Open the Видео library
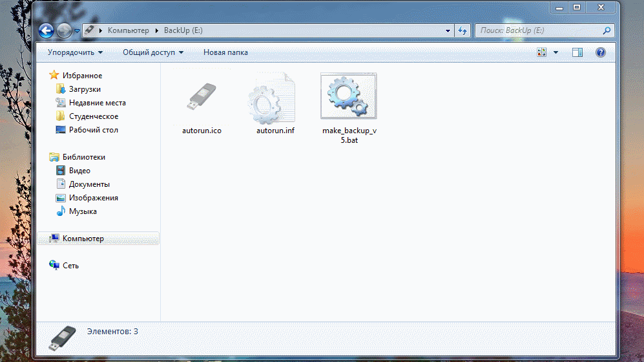The height and width of the screenshot is (362, 644). click(79, 171)
